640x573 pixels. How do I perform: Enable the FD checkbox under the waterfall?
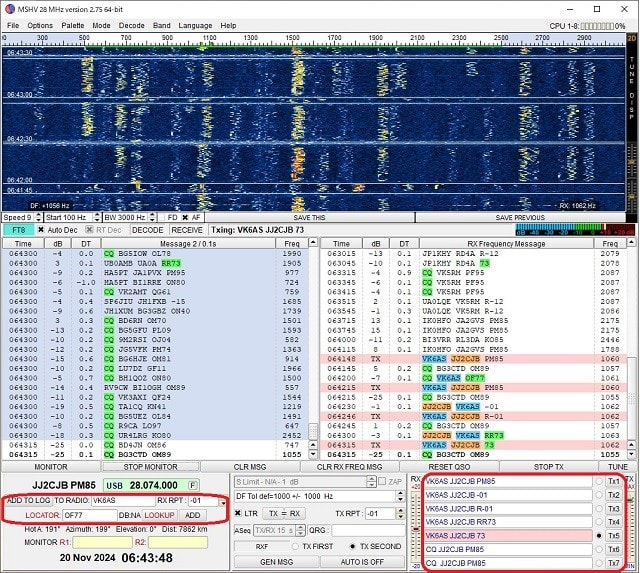tap(162, 218)
